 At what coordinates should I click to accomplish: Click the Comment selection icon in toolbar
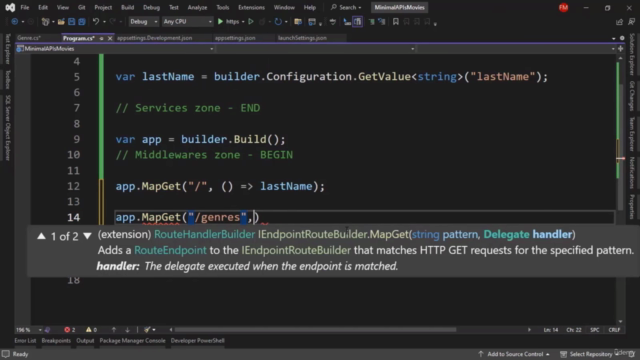pos(371,22)
